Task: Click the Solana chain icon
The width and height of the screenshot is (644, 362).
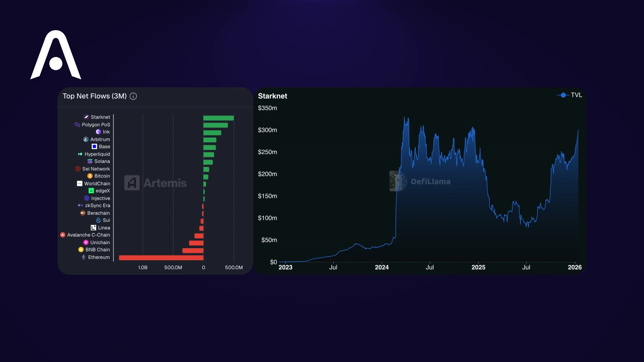Action: tap(90, 161)
